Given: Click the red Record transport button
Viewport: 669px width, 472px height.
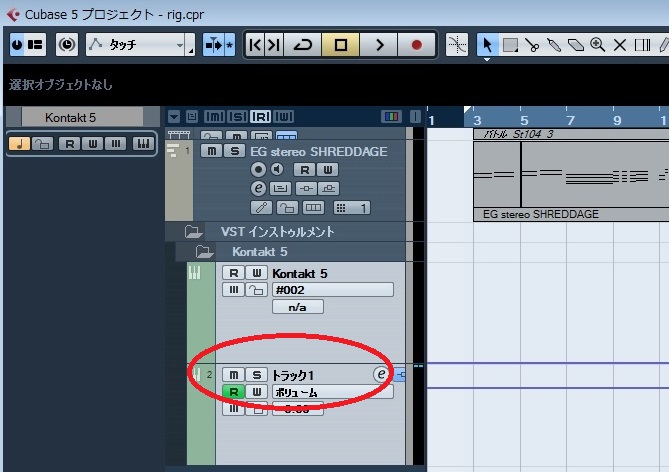Looking at the screenshot, I should click(x=416, y=44).
